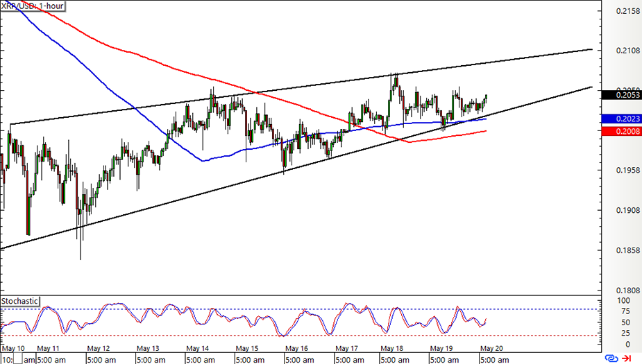Click the 0.2108 price axis label
The width and height of the screenshot is (642, 364).
pyautogui.click(x=627, y=51)
